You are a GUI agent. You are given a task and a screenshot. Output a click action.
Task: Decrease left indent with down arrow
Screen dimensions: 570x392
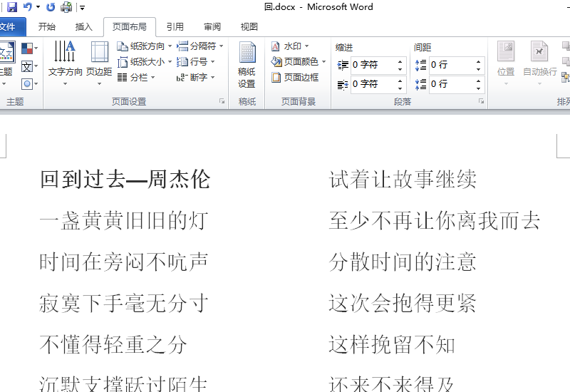tap(400, 69)
